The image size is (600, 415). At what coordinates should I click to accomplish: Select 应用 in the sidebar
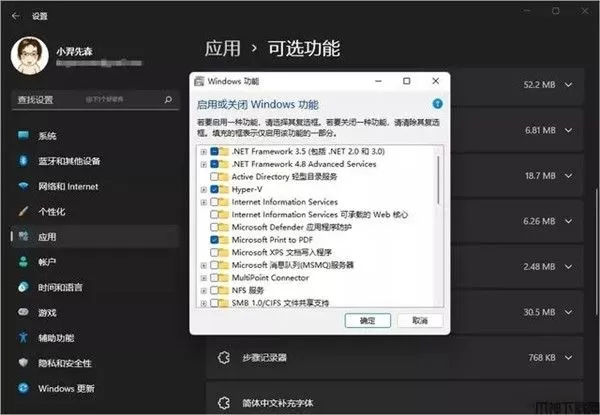click(95, 237)
